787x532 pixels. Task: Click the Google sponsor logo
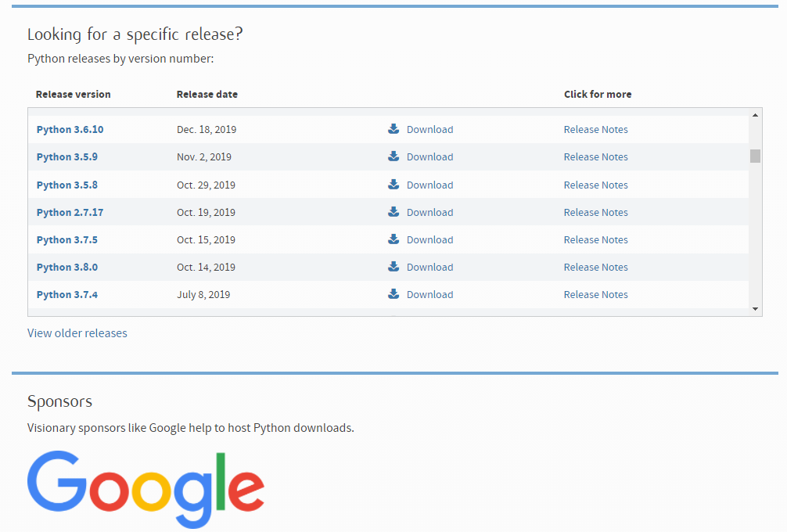[146, 488]
